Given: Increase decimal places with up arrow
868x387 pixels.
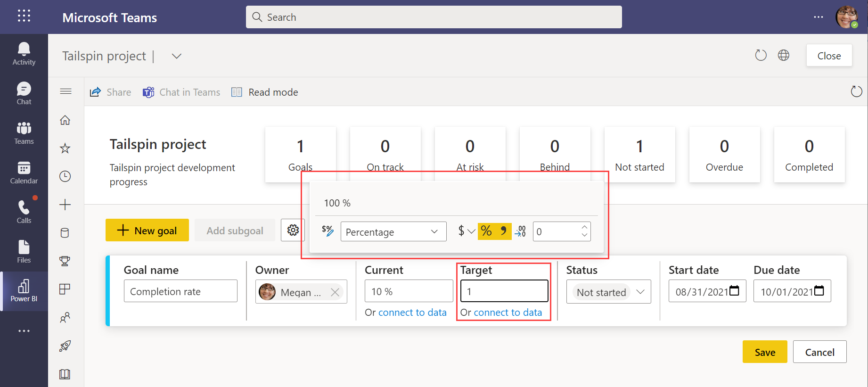Looking at the screenshot, I should [584, 227].
